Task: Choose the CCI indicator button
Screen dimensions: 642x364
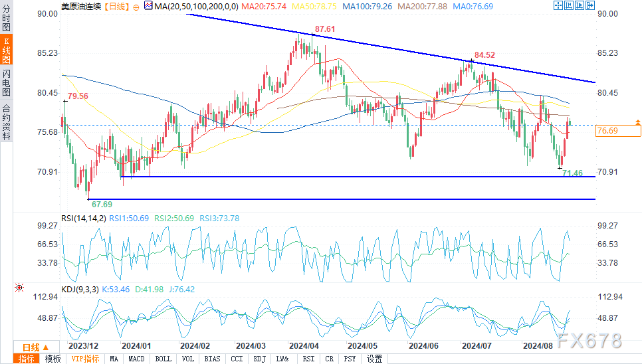Action: (x=237, y=359)
